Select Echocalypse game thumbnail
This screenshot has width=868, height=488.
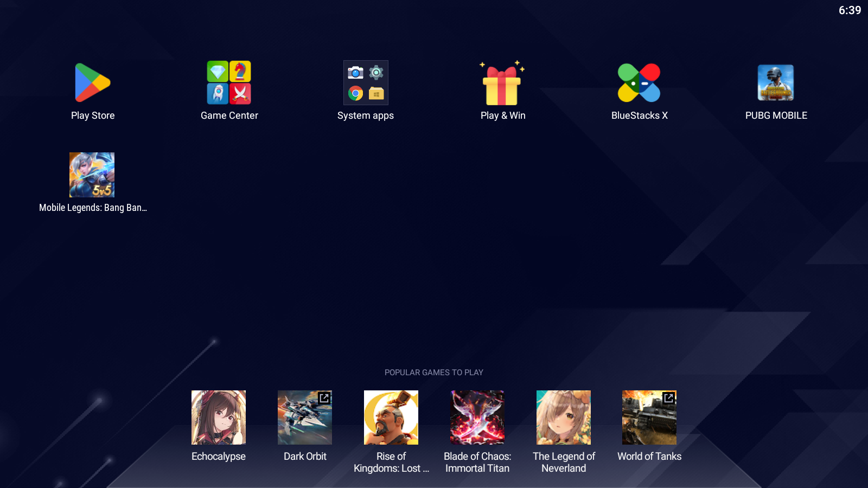click(x=219, y=418)
